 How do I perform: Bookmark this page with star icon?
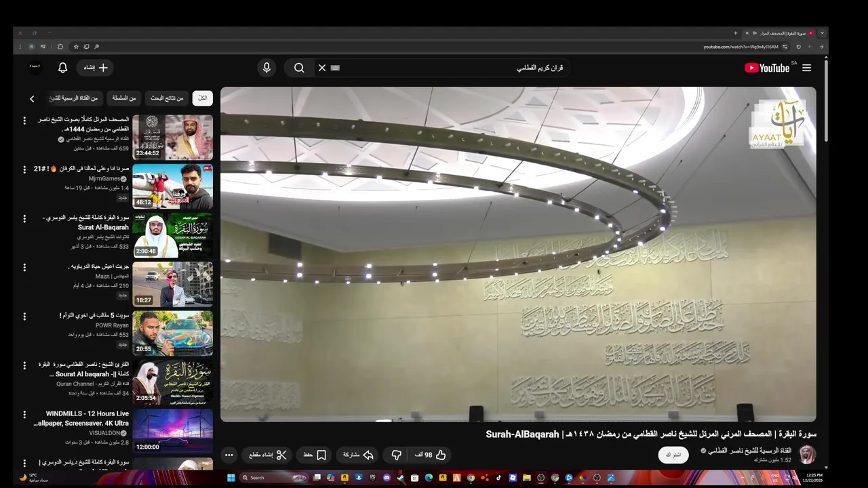click(76, 47)
